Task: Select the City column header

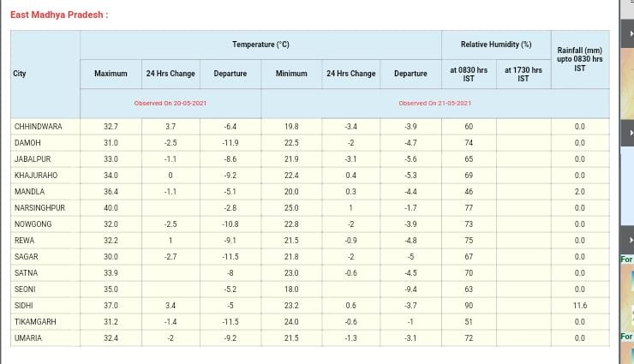Action: pyautogui.click(x=20, y=74)
